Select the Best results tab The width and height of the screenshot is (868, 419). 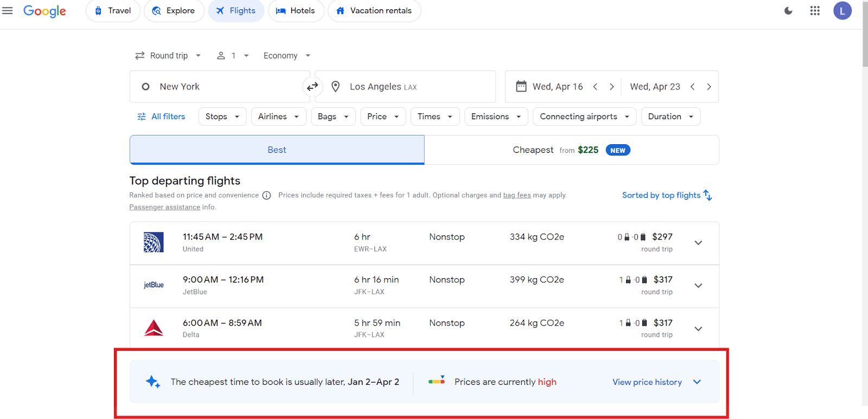coord(277,150)
